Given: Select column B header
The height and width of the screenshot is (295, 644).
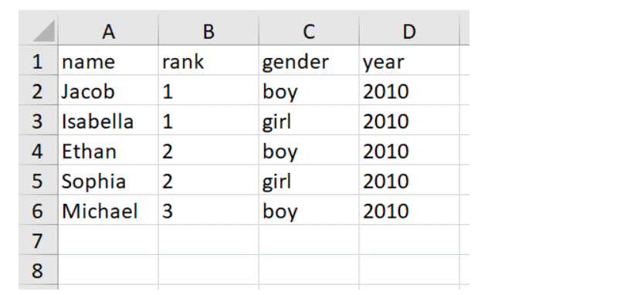Looking at the screenshot, I should point(208,30).
